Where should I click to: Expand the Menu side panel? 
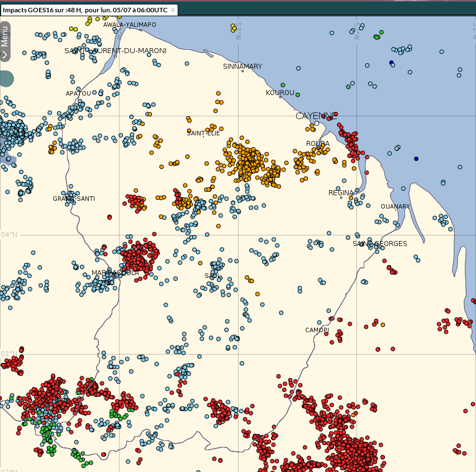(x=5, y=41)
